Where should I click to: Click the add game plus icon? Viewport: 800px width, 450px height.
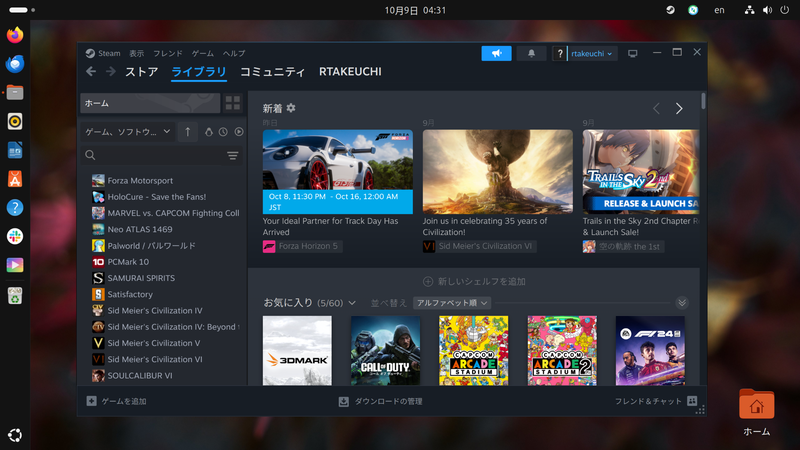click(91, 401)
